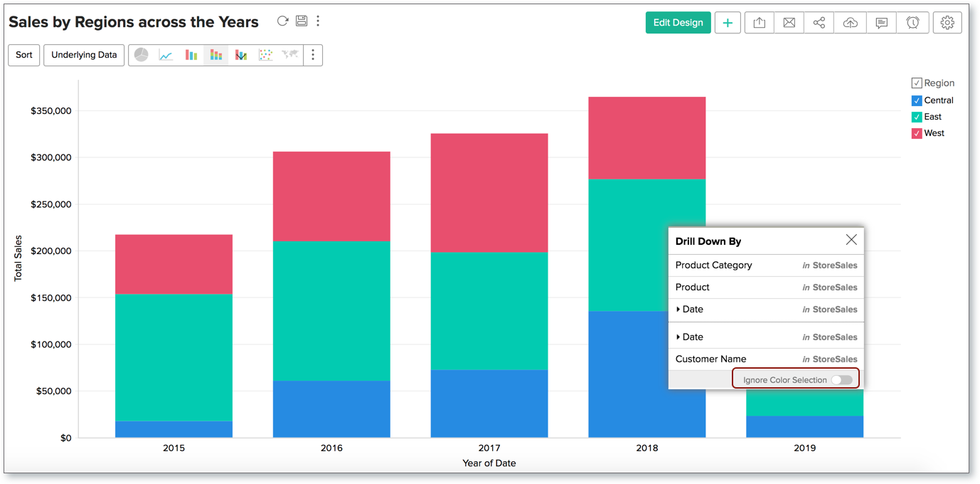Click the Central segment of the 2016 bar
This screenshot has width=980, height=484.
point(331,409)
